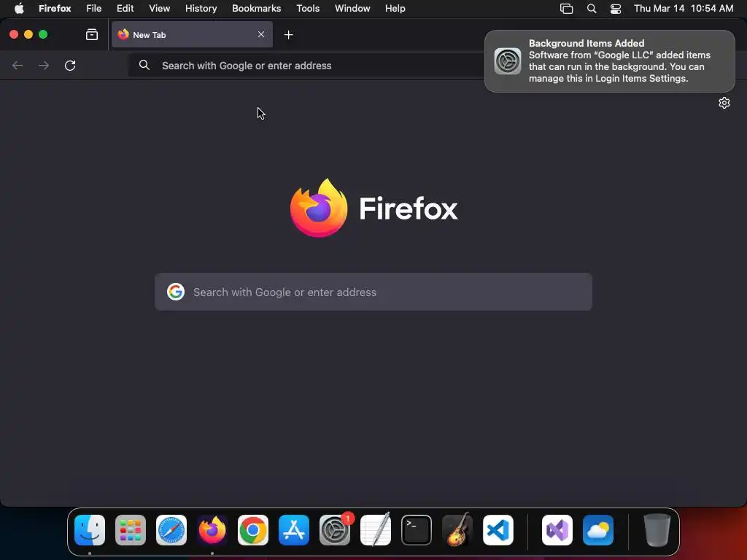Open the Help menu
The width and height of the screenshot is (747, 560).
click(395, 8)
